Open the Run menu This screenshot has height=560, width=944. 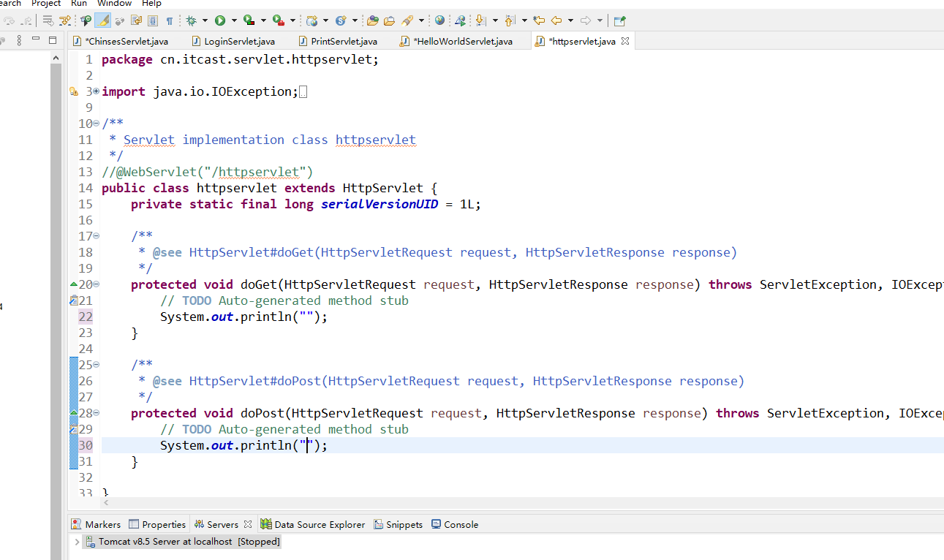[79, 4]
